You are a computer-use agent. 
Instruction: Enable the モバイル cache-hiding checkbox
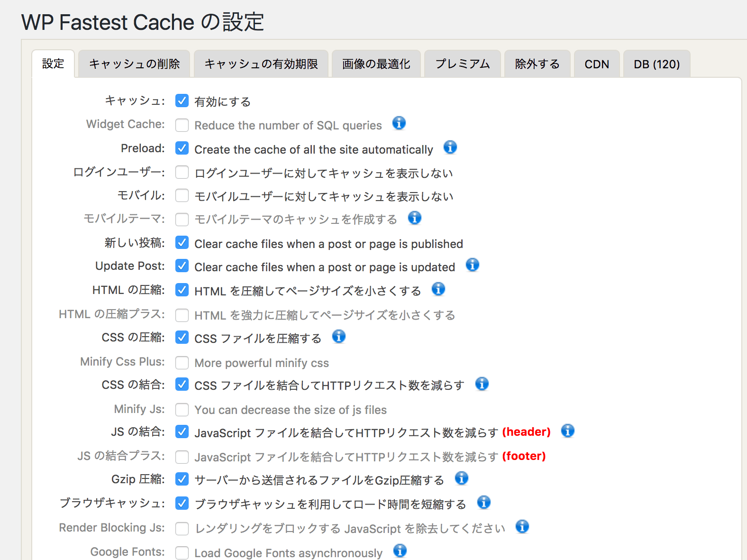click(x=182, y=195)
